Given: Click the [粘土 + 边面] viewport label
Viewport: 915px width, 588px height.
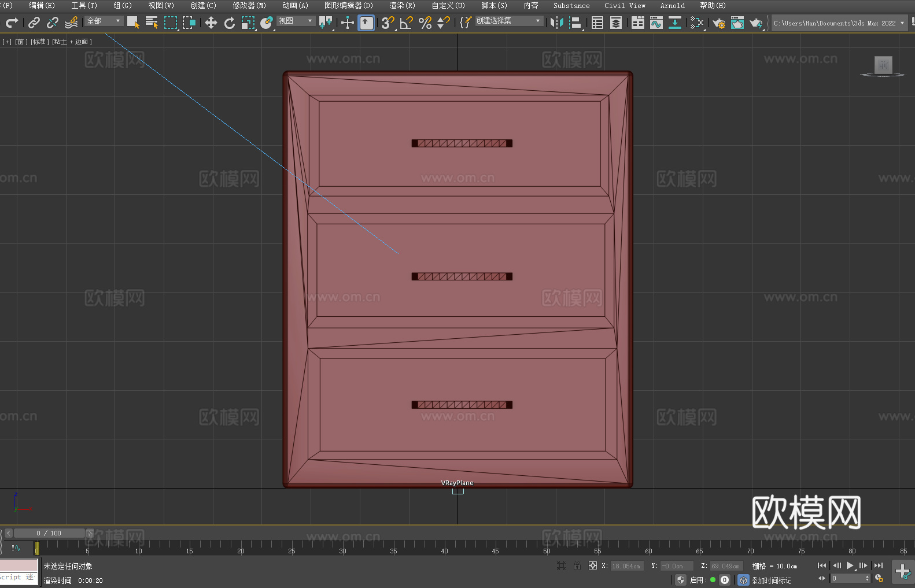Looking at the screenshot, I should coord(72,42).
